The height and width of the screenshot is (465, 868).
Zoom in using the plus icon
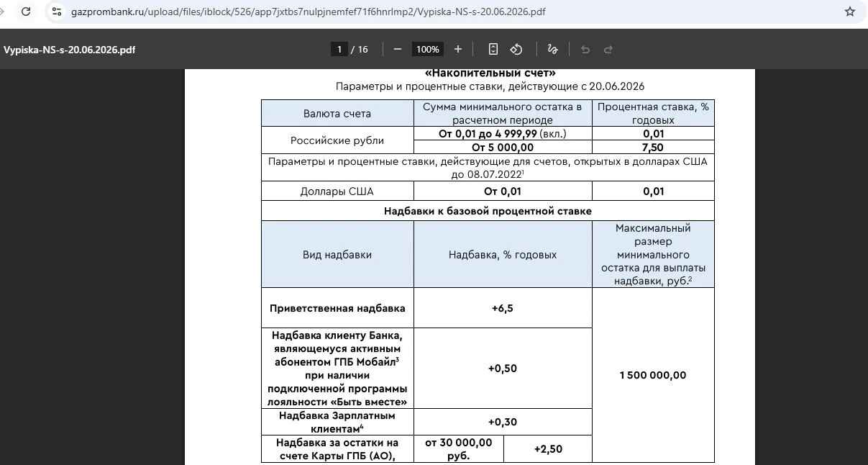[458, 49]
